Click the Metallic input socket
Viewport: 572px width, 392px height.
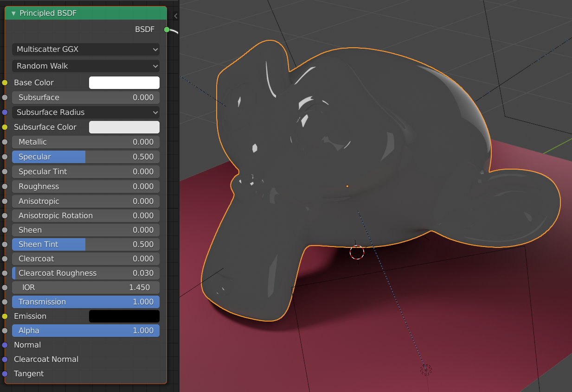(5, 142)
